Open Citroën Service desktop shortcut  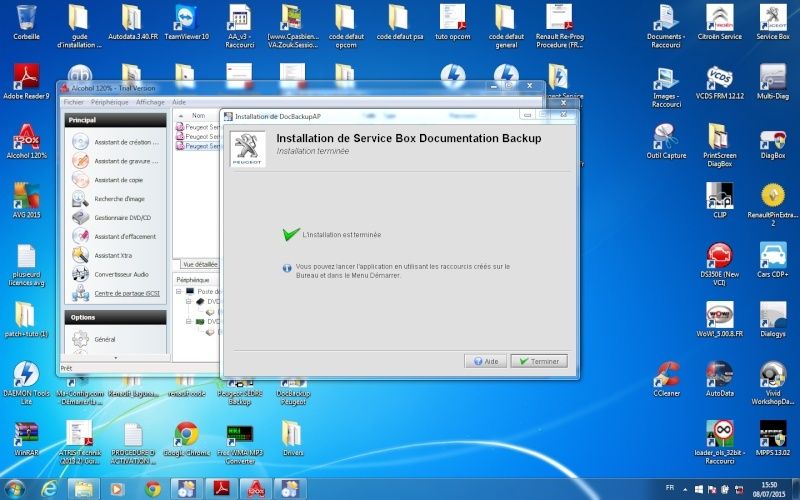pos(719,22)
